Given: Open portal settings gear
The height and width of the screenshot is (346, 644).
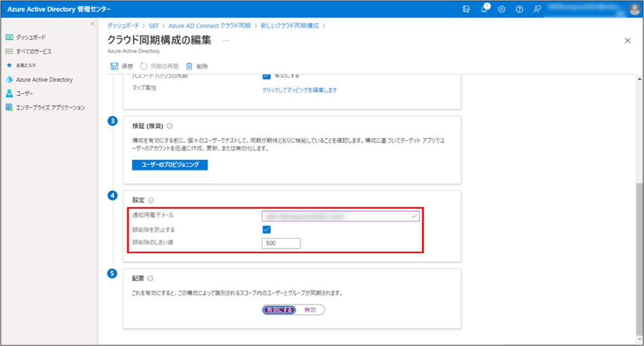Looking at the screenshot, I should [x=501, y=9].
